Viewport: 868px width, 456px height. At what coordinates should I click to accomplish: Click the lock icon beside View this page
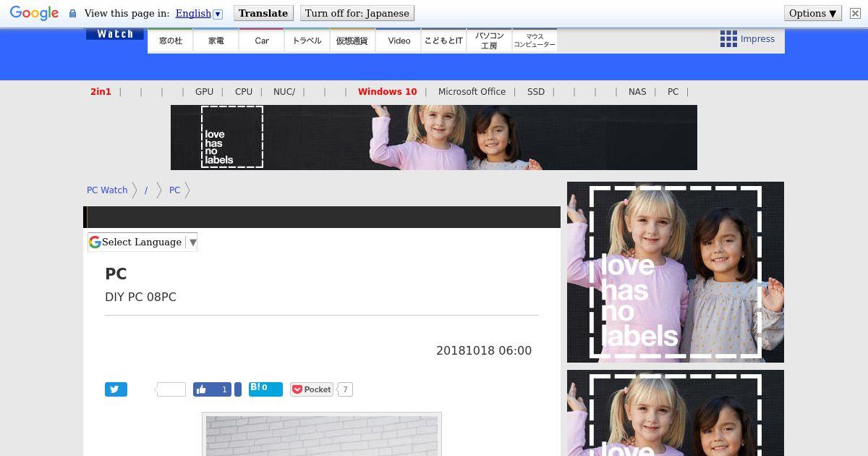click(72, 14)
